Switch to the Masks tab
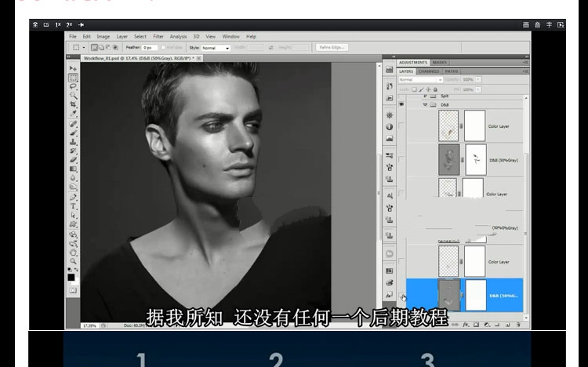The image size is (588, 367). [x=440, y=62]
